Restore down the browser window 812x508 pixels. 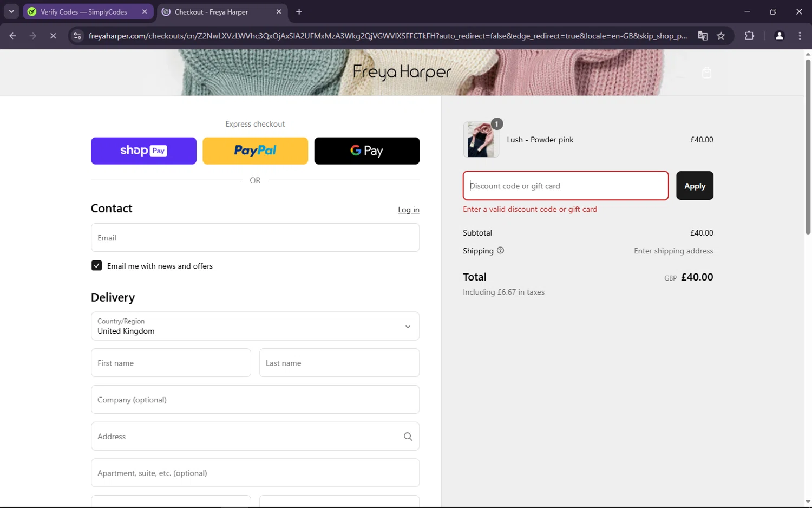tap(773, 11)
